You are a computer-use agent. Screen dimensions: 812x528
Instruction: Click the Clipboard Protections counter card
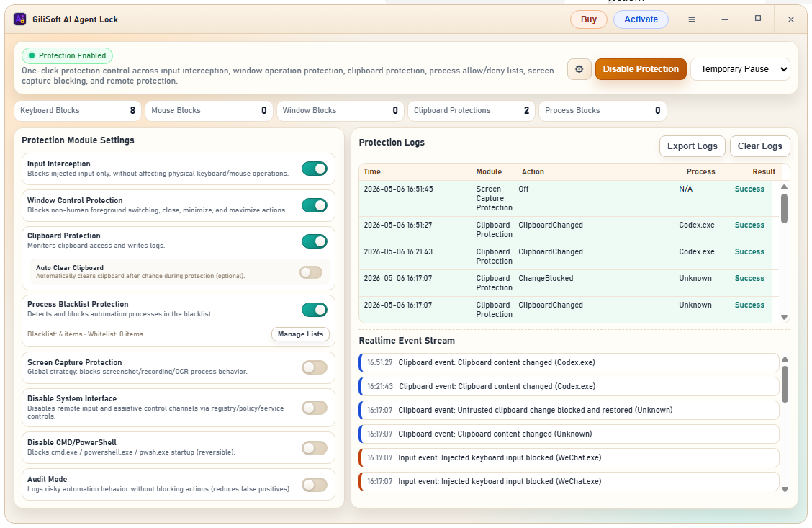(x=472, y=110)
